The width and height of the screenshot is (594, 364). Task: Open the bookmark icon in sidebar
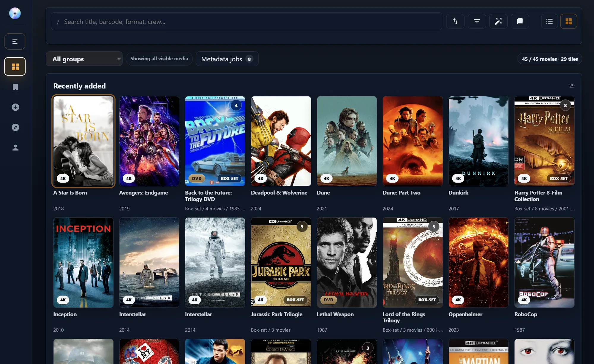15,87
